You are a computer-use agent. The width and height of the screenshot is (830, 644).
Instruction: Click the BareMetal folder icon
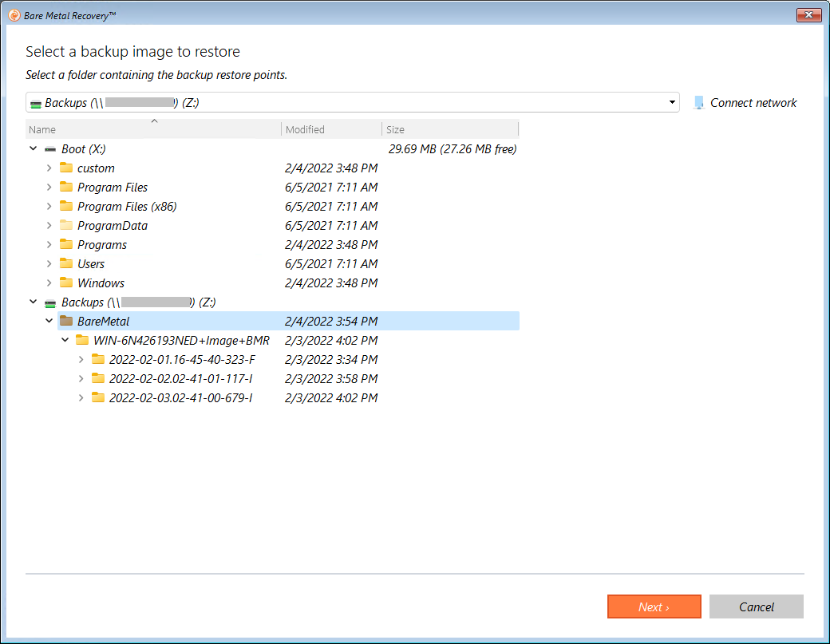[66, 322]
